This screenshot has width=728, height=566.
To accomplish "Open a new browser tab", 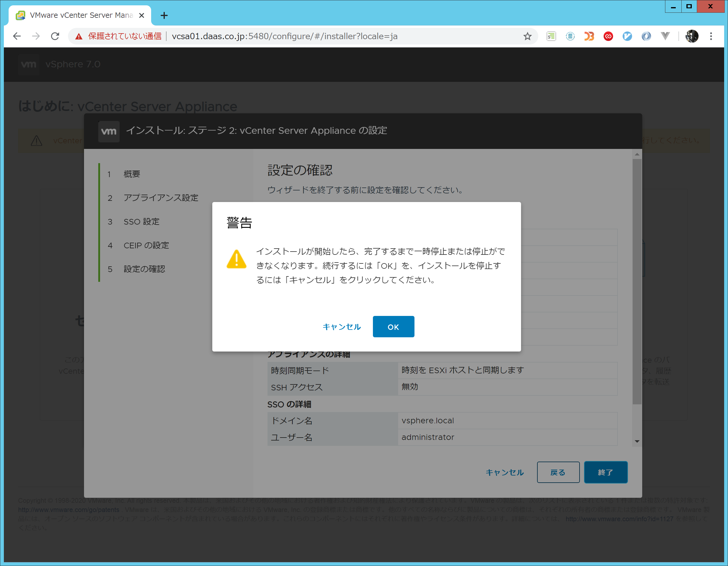I will click(x=164, y=15).
